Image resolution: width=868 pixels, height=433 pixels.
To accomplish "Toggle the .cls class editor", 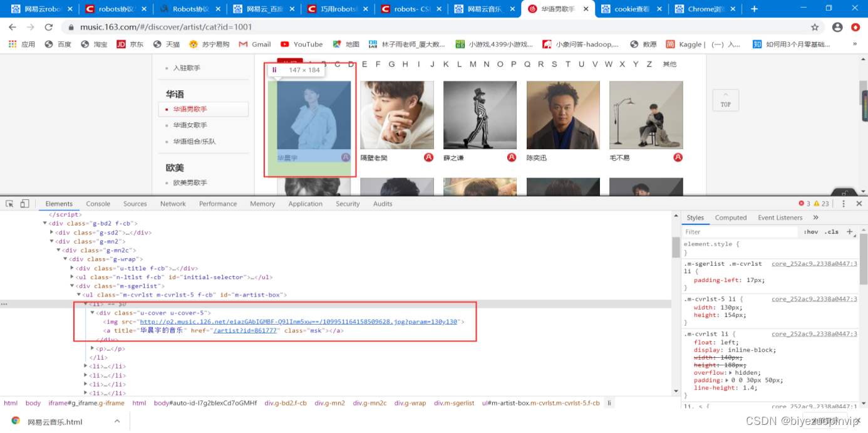I will click(x=832, y=232).
